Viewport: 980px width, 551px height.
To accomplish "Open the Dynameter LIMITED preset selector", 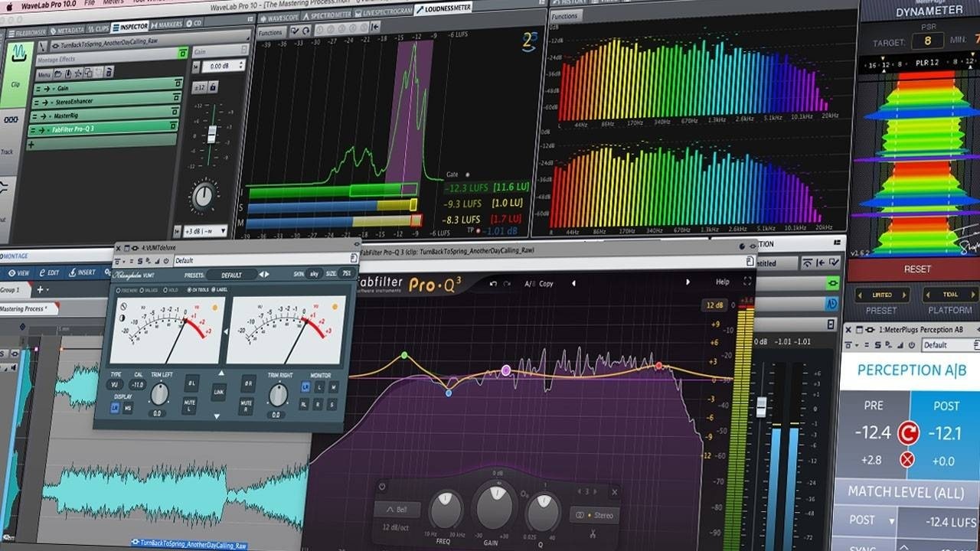I will point(882,295).
